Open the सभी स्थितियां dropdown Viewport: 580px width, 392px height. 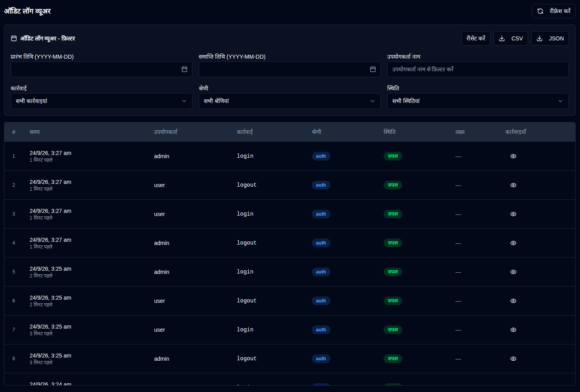point(478,101)
